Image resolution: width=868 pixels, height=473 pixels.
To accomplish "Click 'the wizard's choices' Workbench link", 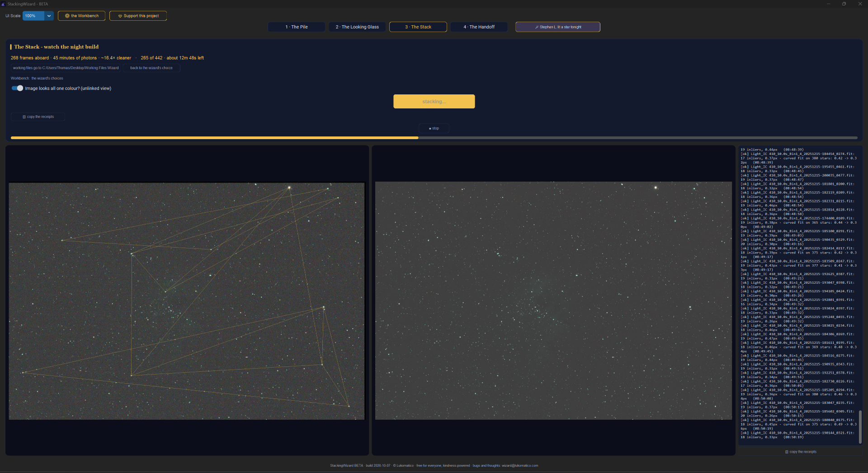I will [47, 78].
